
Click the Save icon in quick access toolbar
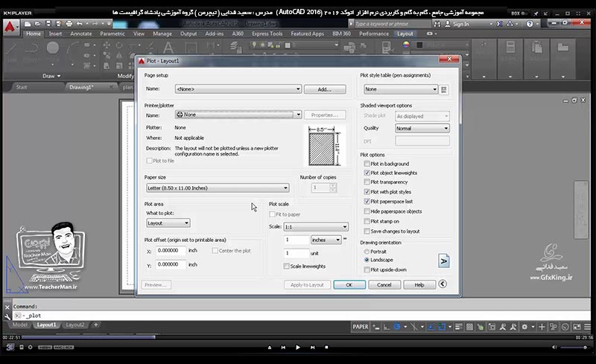tap(48, 24)
